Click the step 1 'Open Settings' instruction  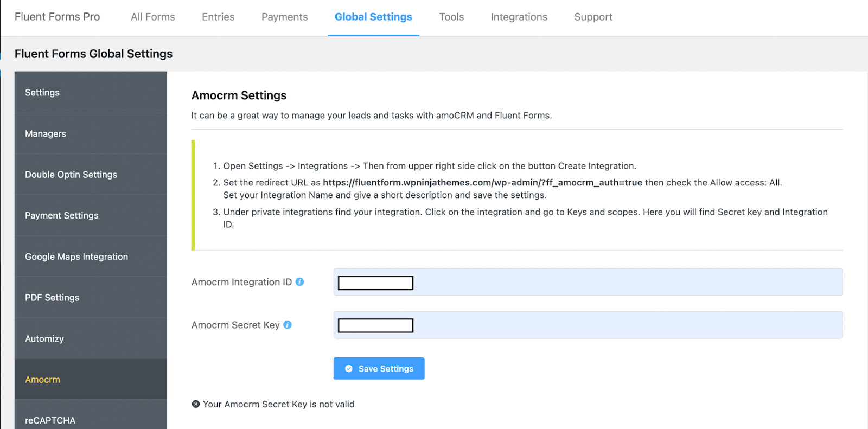click(430, 166)
